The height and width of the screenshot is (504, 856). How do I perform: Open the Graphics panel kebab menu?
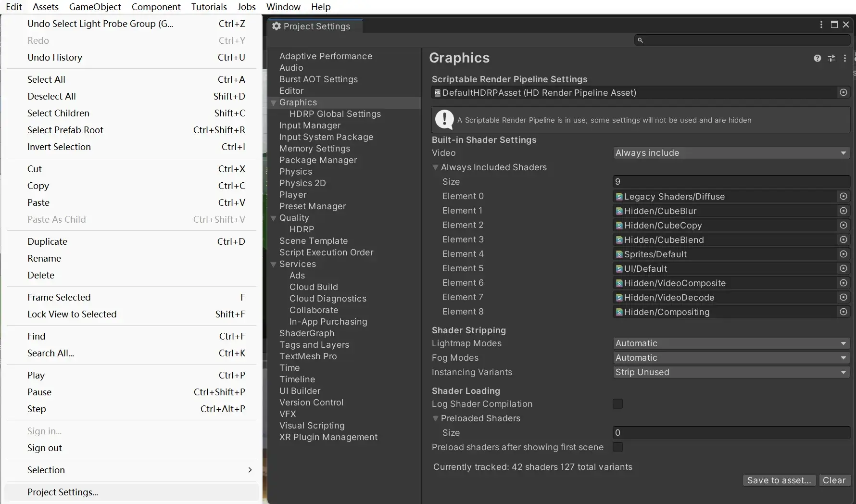845,58
